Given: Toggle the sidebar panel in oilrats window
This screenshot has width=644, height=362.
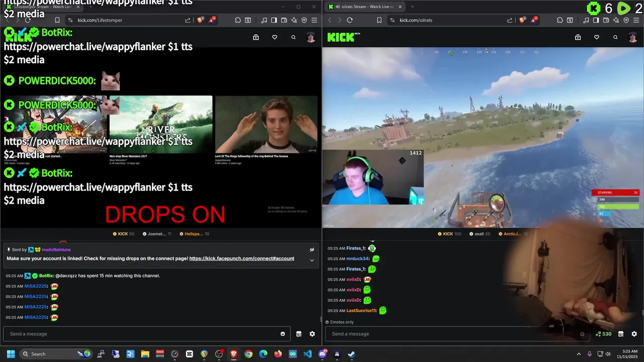Looking at the screenshot, I should (x=596, y=20).
